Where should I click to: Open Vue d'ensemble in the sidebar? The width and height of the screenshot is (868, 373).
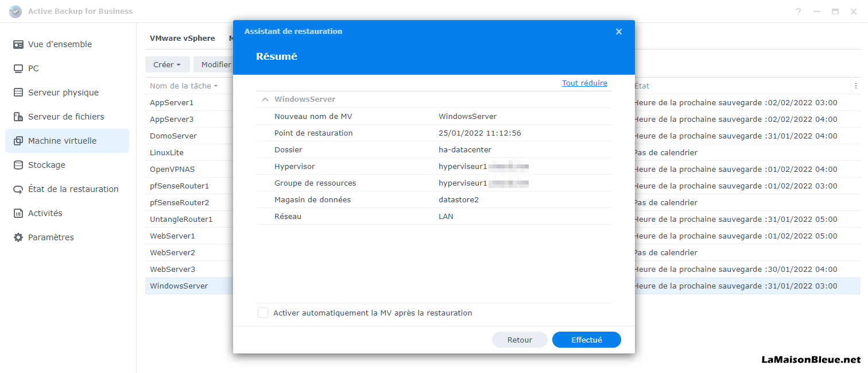coord(67,44)
